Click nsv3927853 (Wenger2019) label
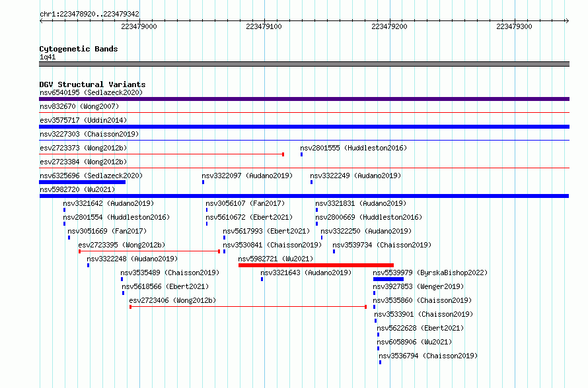Screen dimensions: 588x388 click(418, 286)
